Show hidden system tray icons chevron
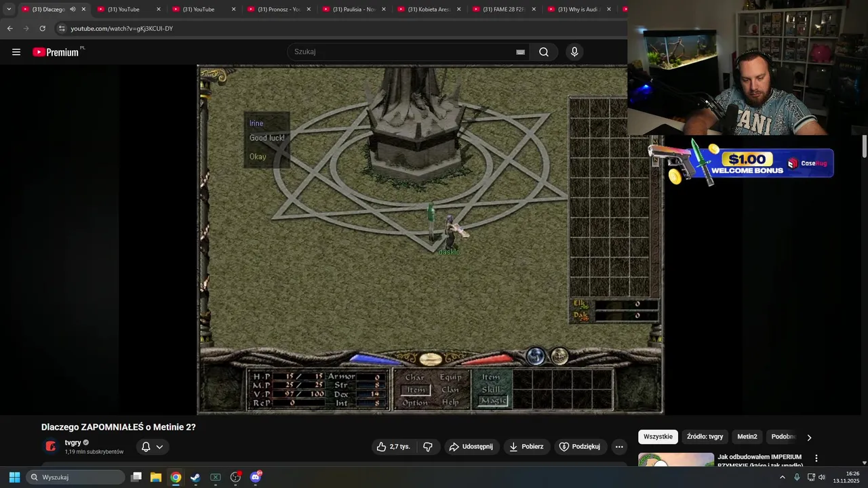 click(x=782, y=477)
